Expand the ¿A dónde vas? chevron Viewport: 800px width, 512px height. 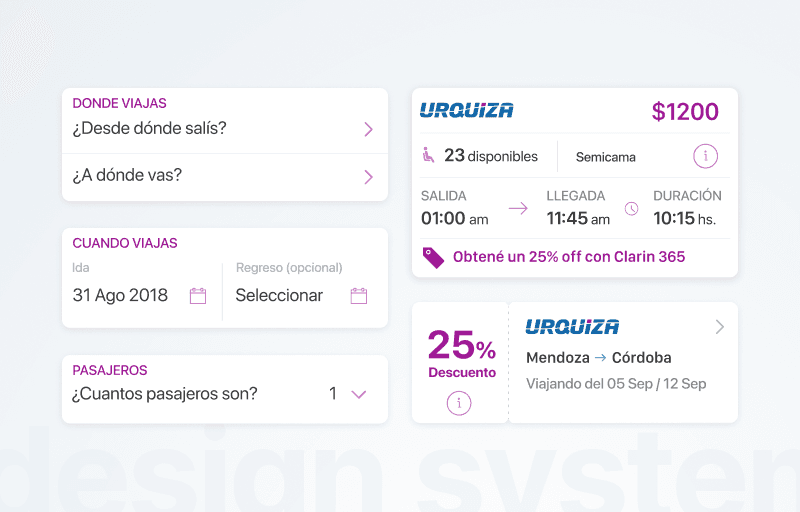[368, 177]
